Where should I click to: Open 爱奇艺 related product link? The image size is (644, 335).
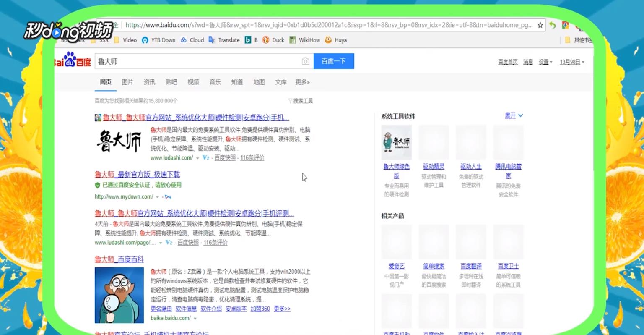(x=396, y=266)
